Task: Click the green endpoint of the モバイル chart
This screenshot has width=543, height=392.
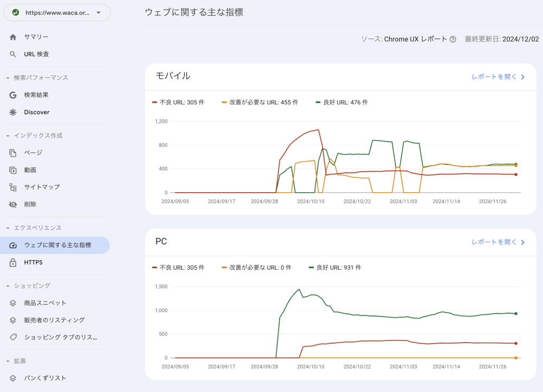Action: click(x=516, y=164)
